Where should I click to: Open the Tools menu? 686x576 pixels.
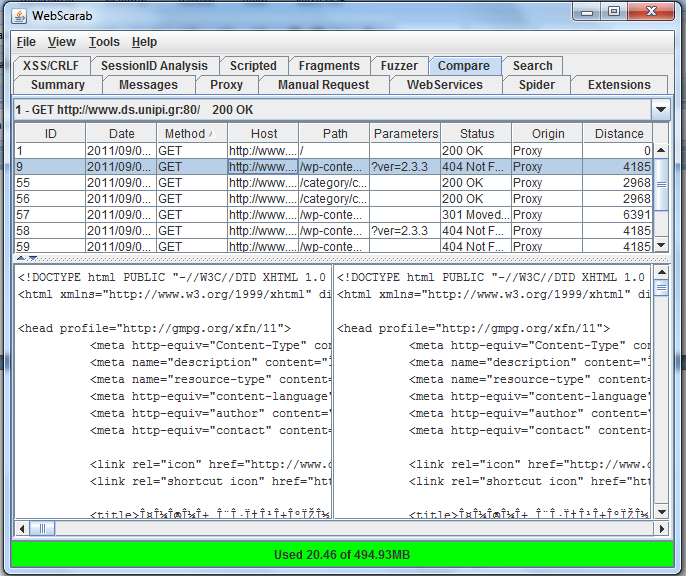point(104,42)
